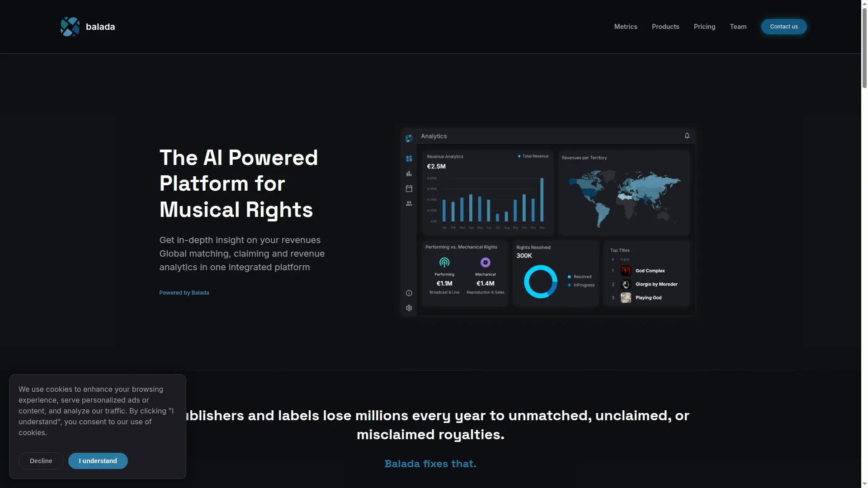Click the 'Balada fixes that.' text

430,464
